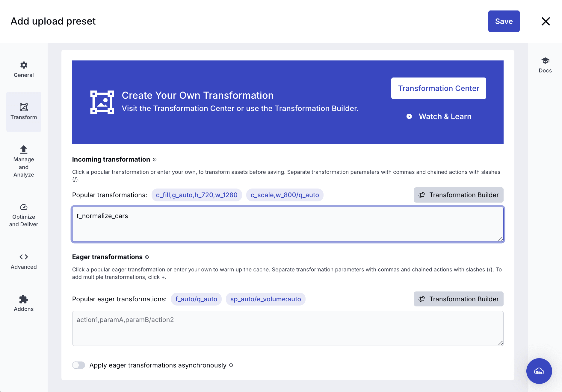
Task: Click the Watch & Learn play icon
Action: pos(409,116)
